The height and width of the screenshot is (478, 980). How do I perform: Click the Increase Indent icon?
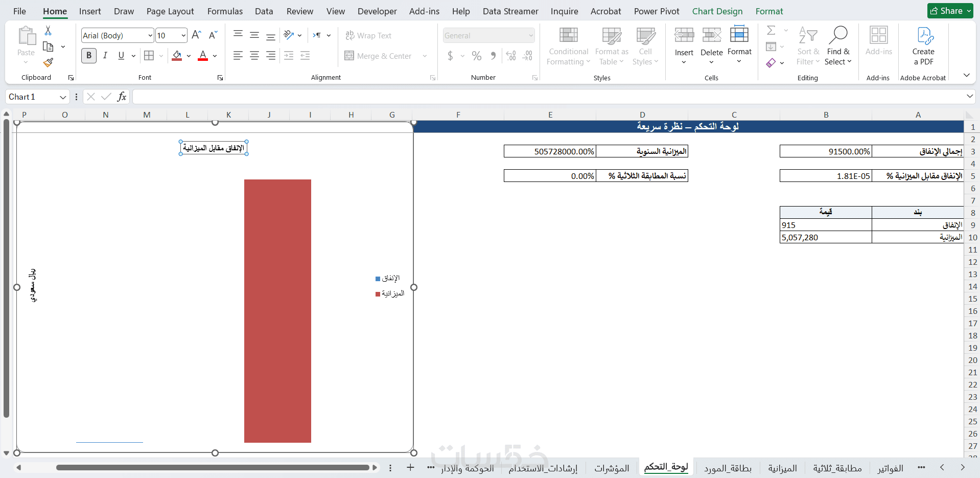pos(305,56)
